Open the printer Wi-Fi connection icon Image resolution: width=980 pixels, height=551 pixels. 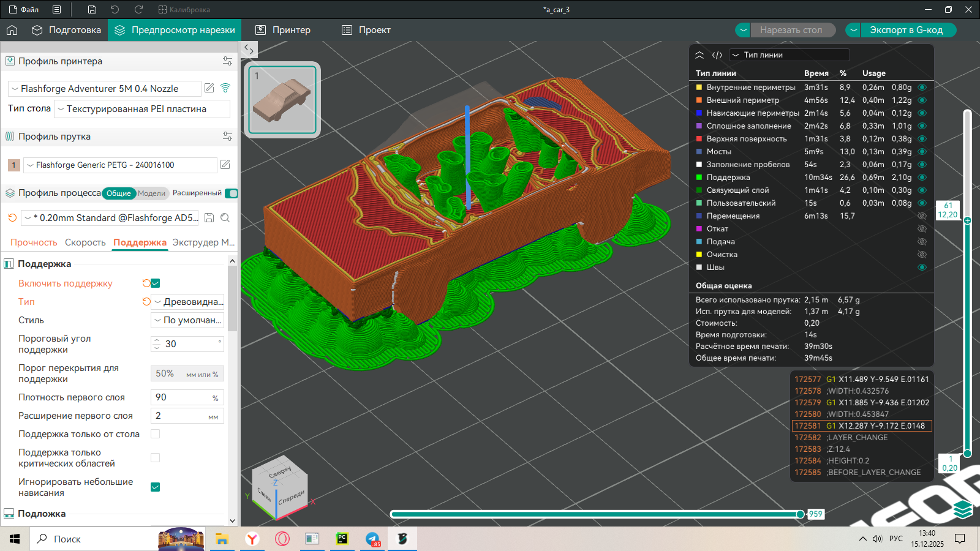[225, 88]
